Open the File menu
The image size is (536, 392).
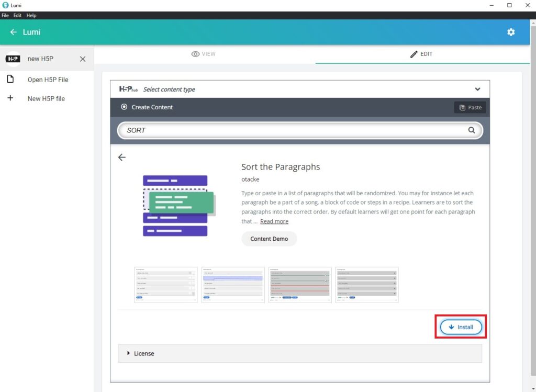(x=6, y=16)
